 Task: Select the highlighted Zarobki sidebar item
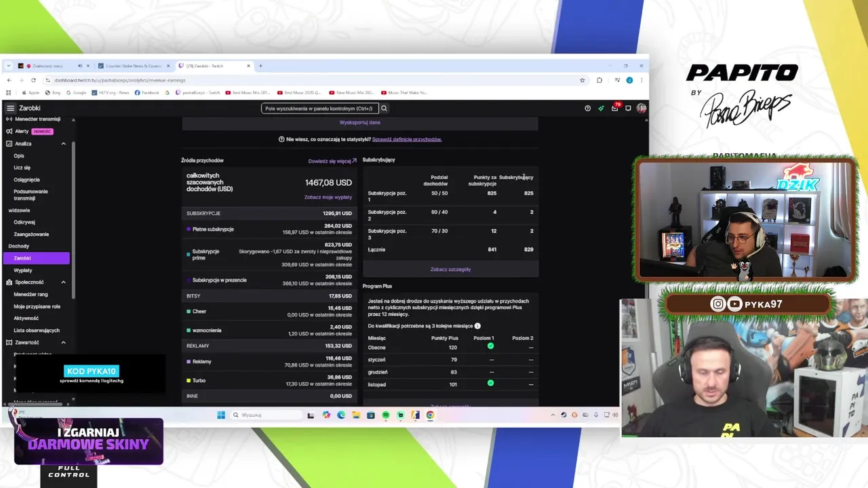pos(36,258)
